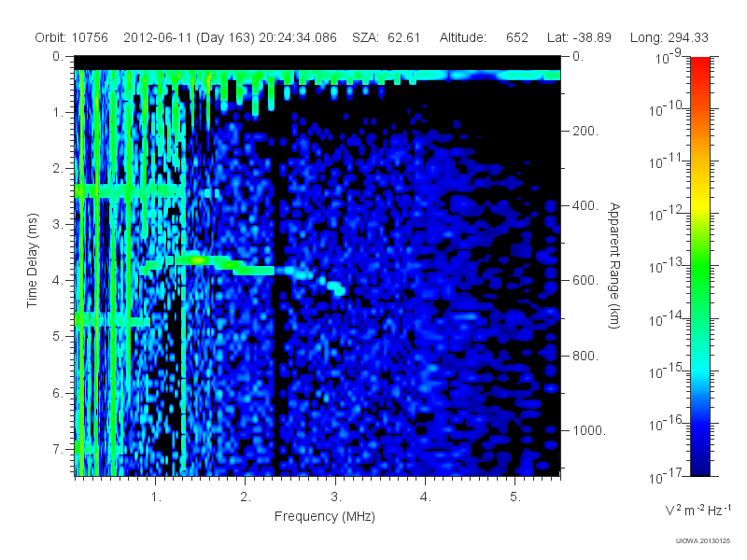Click the 'Altitude:' label
Viewport: 747px width, 560px height.
pos(463,37)
